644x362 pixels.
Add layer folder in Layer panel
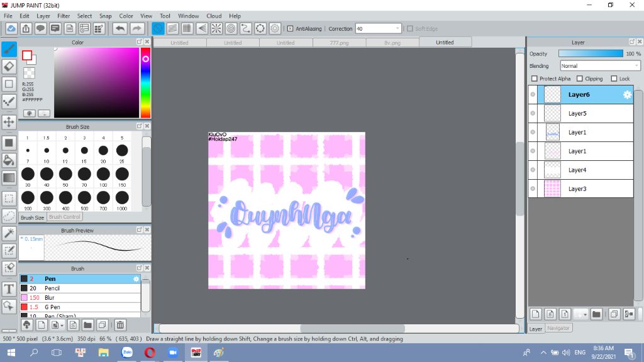[x=596, y=314]
